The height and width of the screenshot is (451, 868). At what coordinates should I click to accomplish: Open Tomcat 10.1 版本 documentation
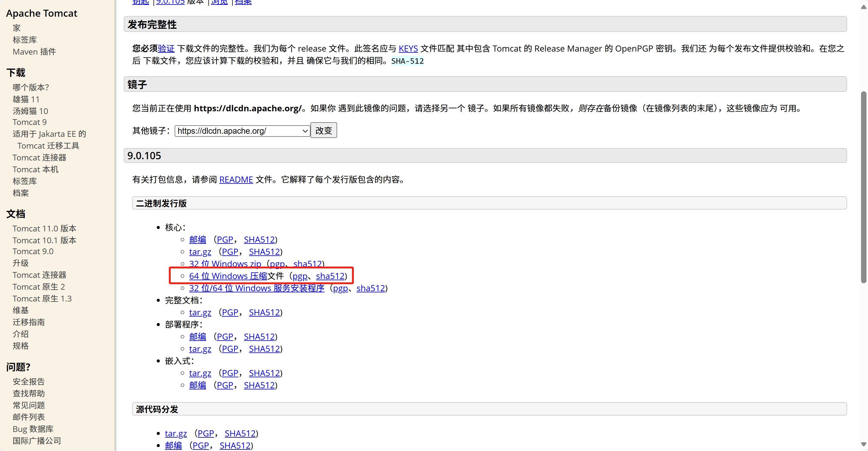pos(45,240)
